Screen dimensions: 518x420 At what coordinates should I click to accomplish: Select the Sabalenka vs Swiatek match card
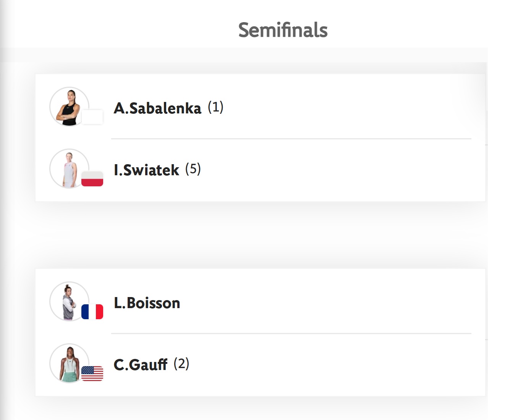point(260,137)
